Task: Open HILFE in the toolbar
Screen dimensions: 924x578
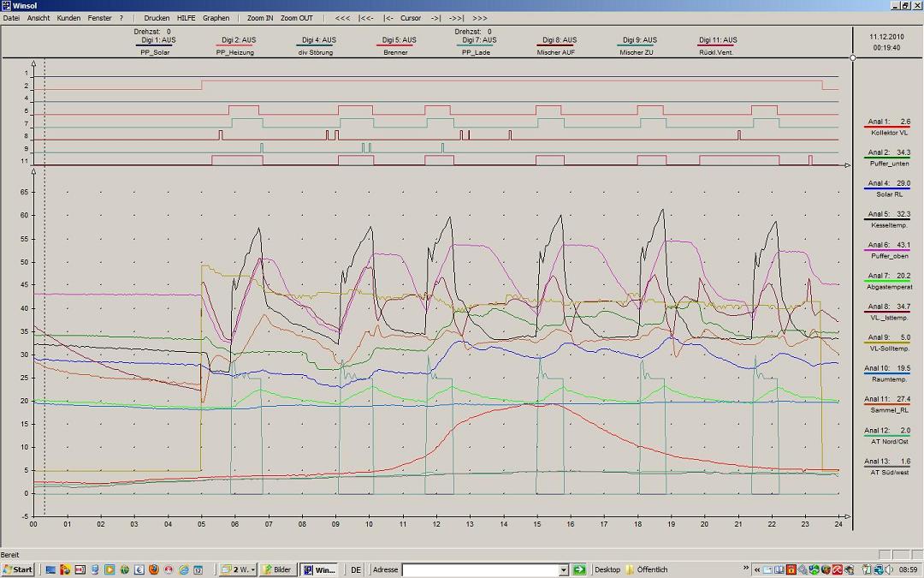Action: click(x=187, y=18)
